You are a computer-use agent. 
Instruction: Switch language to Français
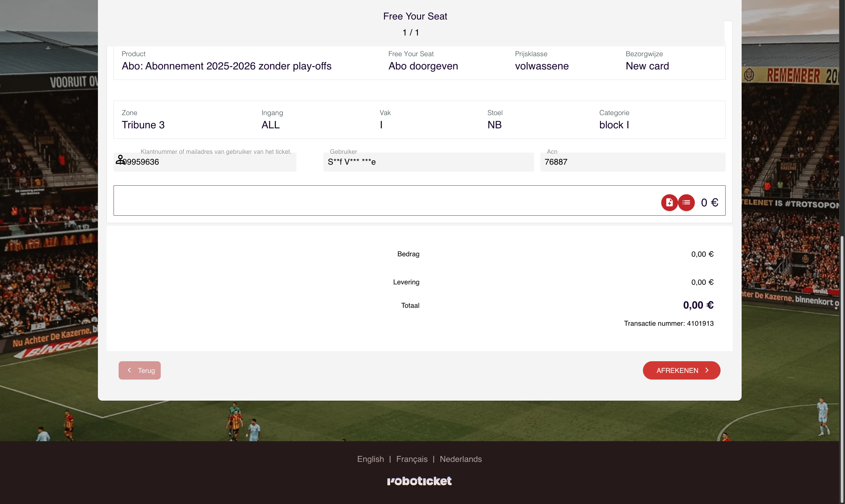(x=412, y=459)
